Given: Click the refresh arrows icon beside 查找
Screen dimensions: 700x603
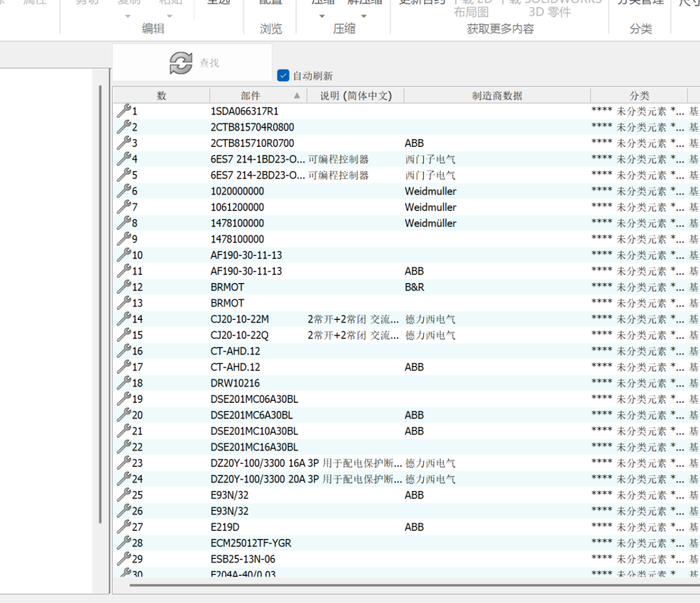Looking at the screenshot, I should (x=181, y=63).
